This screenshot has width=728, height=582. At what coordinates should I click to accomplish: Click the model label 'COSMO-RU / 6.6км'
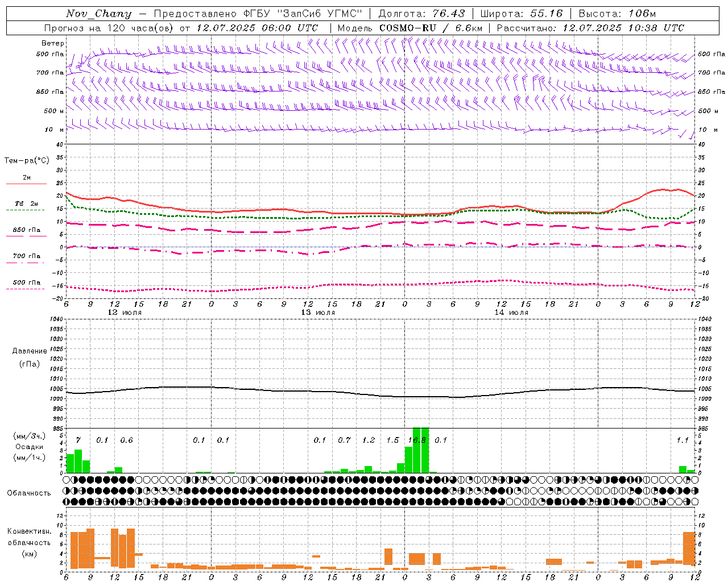pyautogui.click(x=431, y=28)
